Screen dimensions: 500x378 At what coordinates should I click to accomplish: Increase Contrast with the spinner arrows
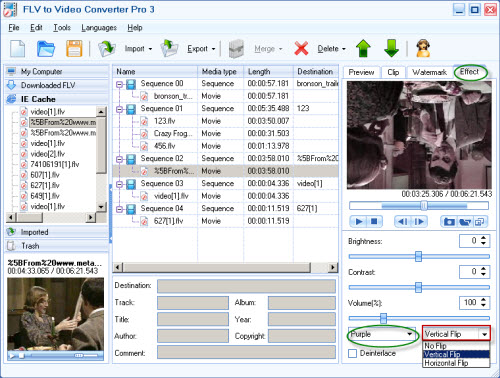click(x=484, y=269)
